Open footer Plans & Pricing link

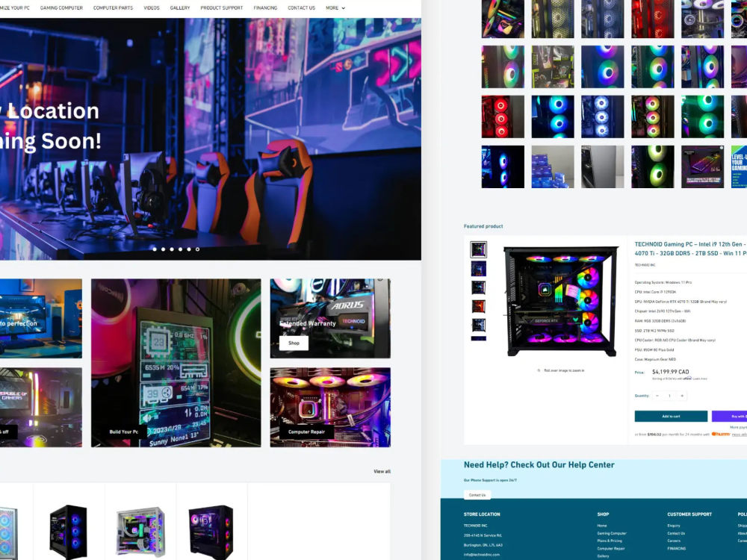click(x=610, y=541)
